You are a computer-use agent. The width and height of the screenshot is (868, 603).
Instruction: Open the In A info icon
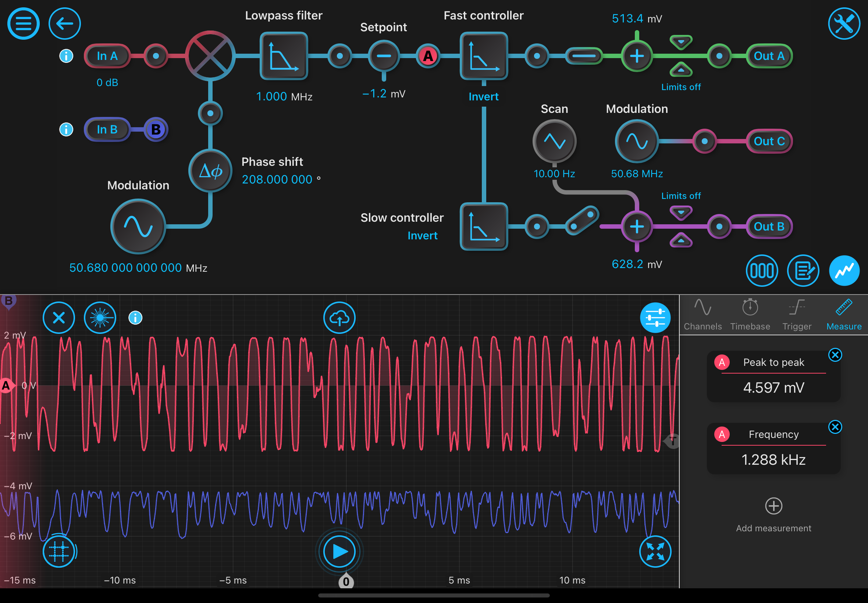(66, 56)
